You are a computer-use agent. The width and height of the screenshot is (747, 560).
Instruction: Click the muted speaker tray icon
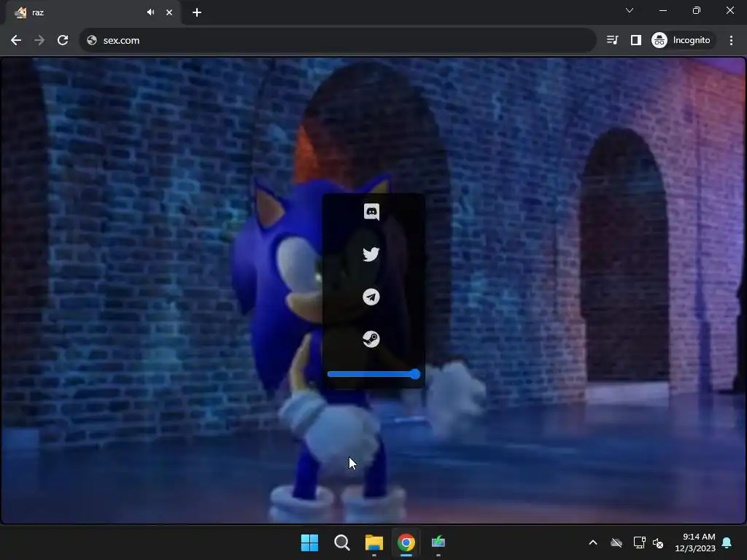[658, 542]
